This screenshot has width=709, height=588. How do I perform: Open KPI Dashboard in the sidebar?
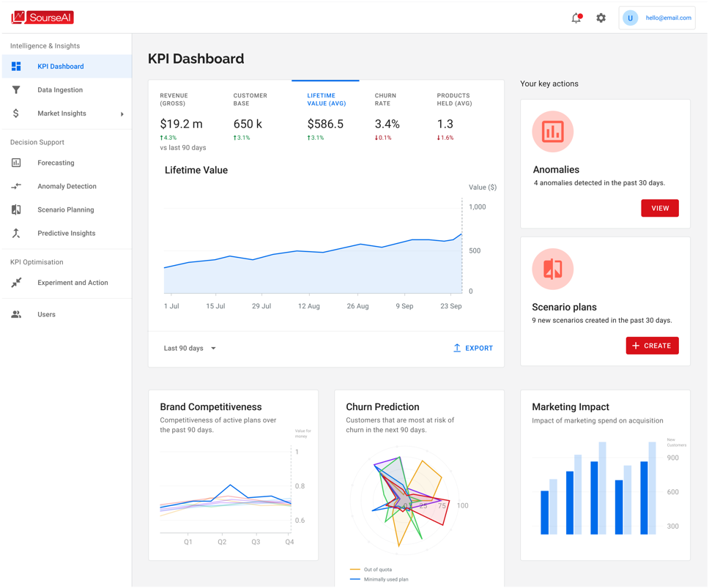[67, 67]
